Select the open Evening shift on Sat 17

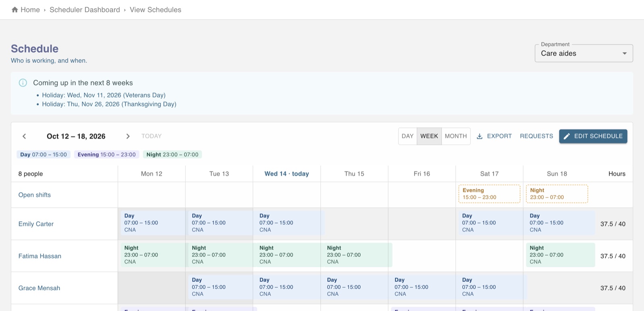coord(489,194)
